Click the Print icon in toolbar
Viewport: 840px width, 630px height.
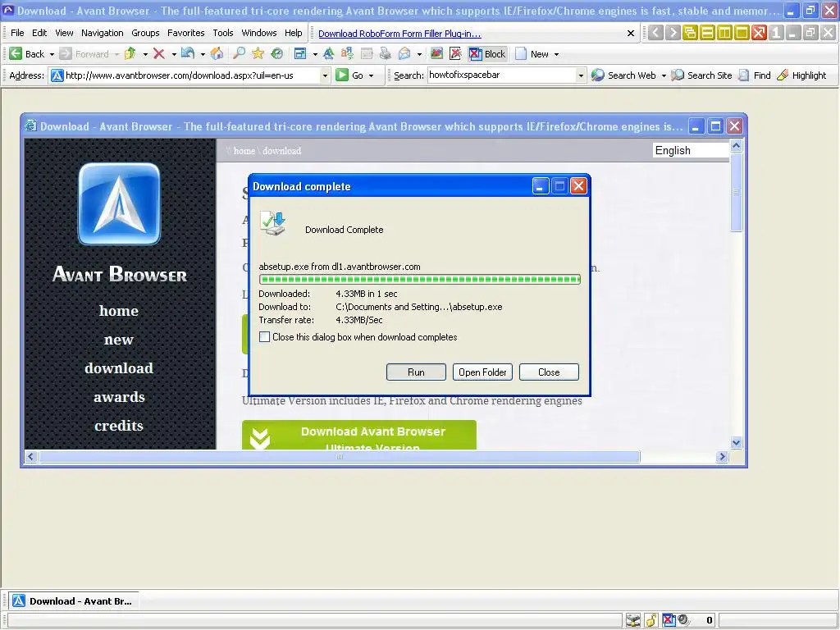click(386, 53)
